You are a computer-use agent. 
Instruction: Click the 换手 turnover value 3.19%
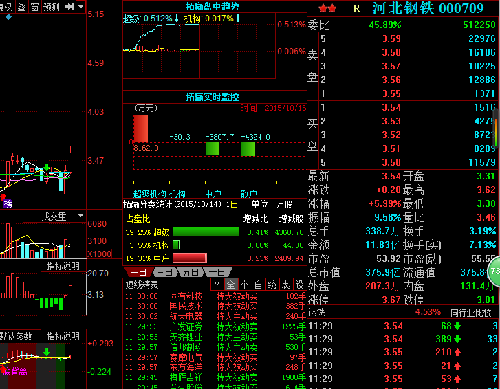pyautogui.click(x=482, y=230)
